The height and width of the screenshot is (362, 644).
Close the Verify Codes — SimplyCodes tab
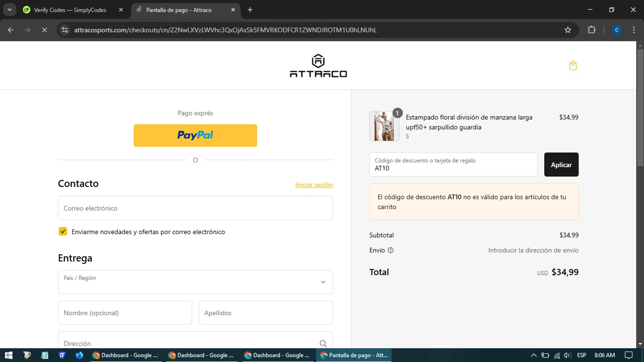[121, 10]
